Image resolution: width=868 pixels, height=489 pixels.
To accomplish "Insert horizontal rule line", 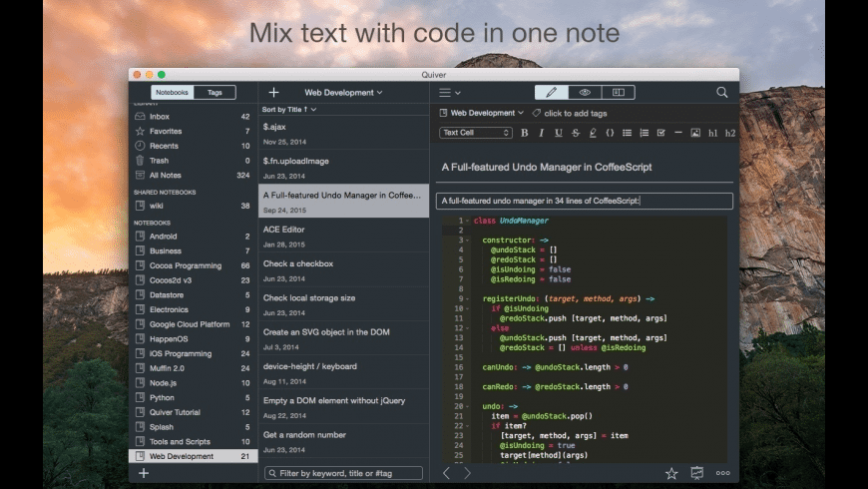I will [x=678, y=133].
